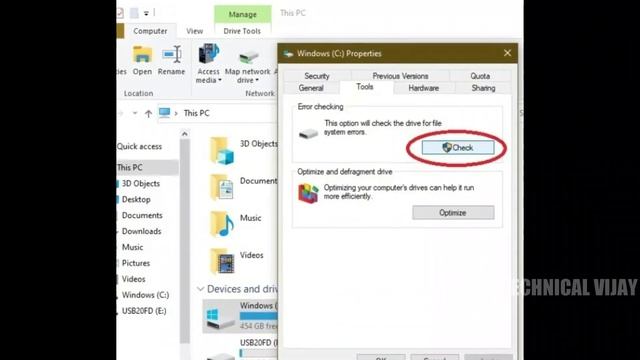This screenshot has height=360, width=640.
Task: Click the Videos folder icon in file list
Action: pos(222,261)
